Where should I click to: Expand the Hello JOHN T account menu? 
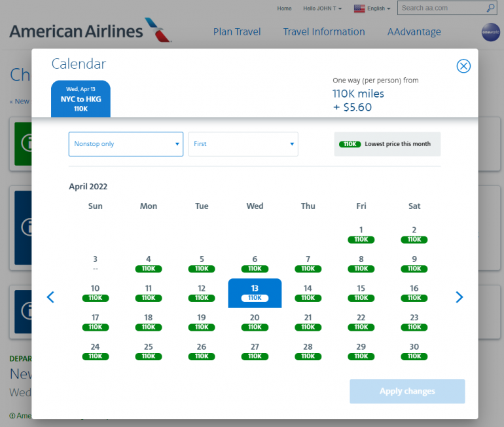pos(323,9)
